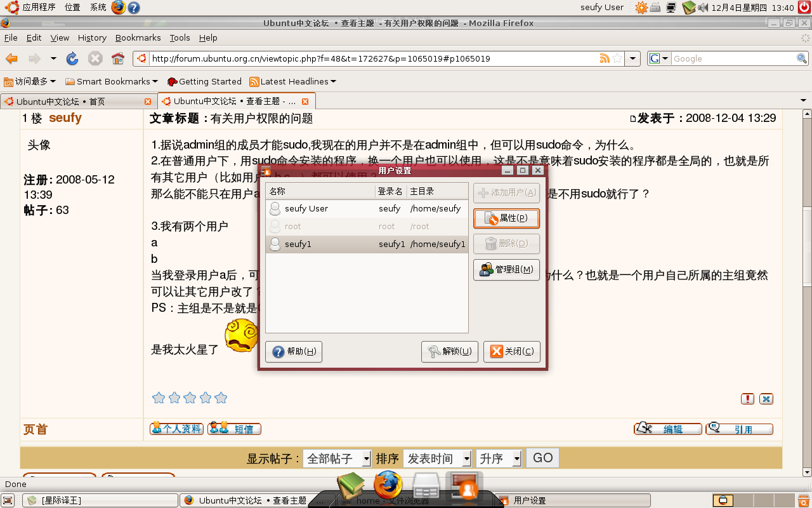
Task: Expand Latest Headlines feed
Action: point(292,81)
